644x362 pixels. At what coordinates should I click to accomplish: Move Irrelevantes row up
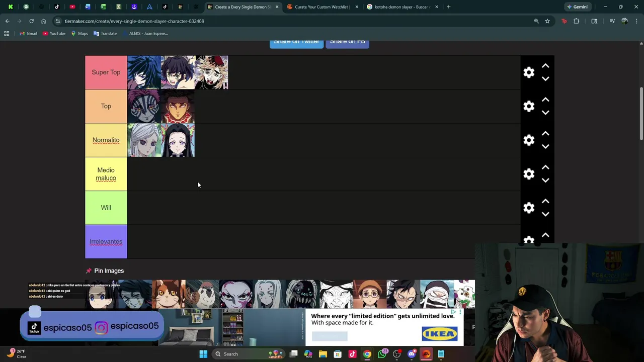click(x=545, y=235)
